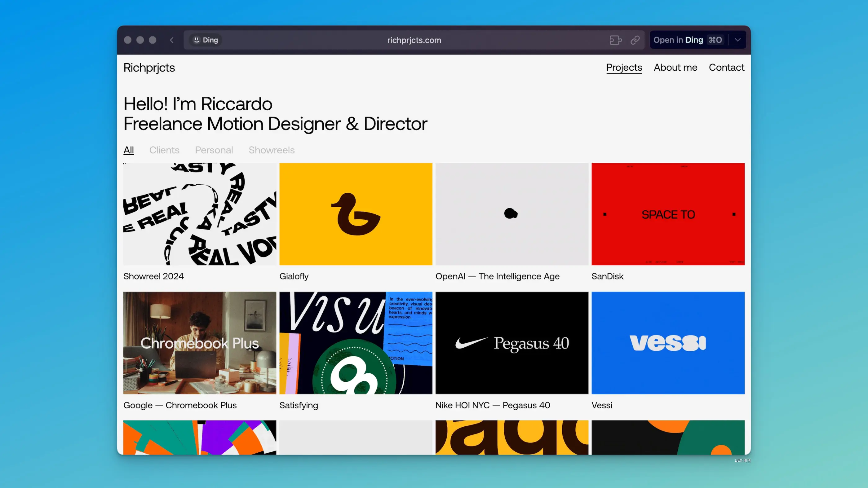Filter projects by Personal
The height and width of the screenshot is (488, 868).
214,150
